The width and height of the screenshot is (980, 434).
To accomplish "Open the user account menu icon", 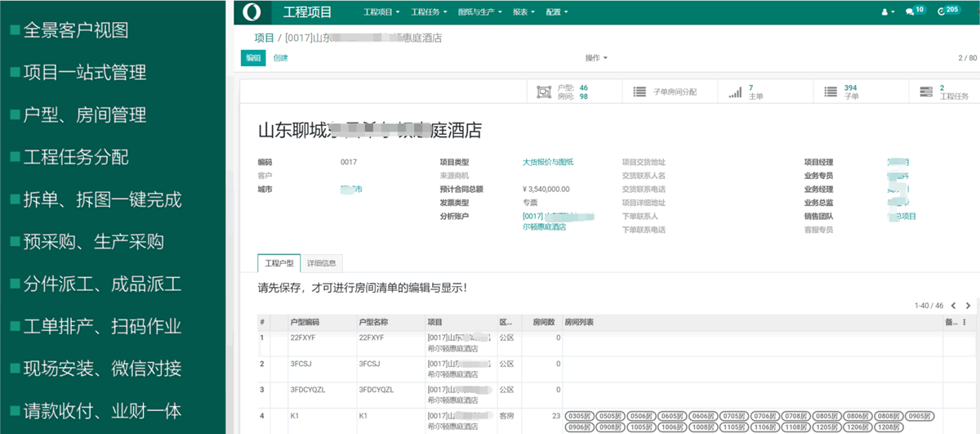I will point(887,12).
